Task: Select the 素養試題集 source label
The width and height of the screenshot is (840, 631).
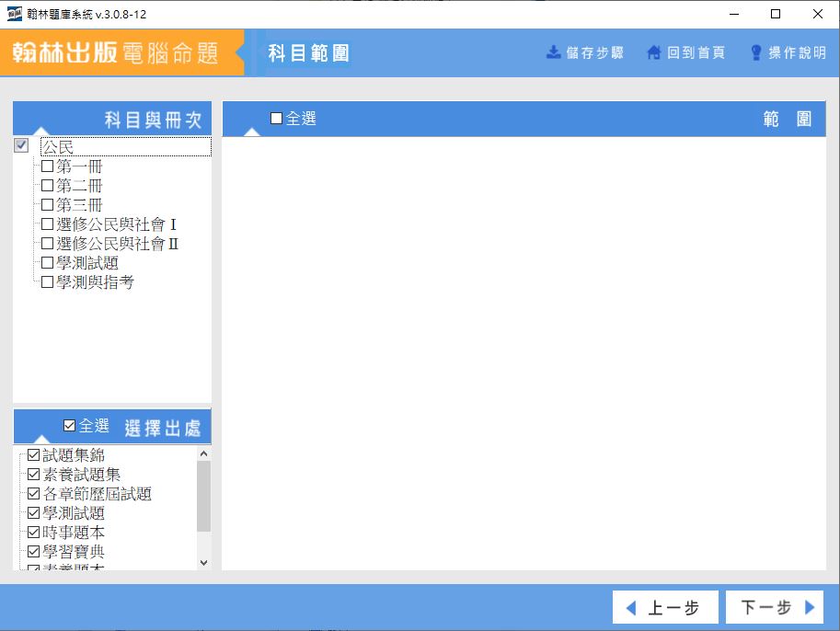Action: click(x=82, y=475)
